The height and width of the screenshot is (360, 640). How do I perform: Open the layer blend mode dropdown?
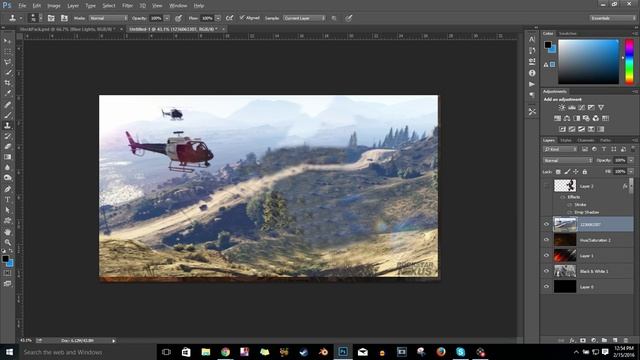[x=567, y=160]
